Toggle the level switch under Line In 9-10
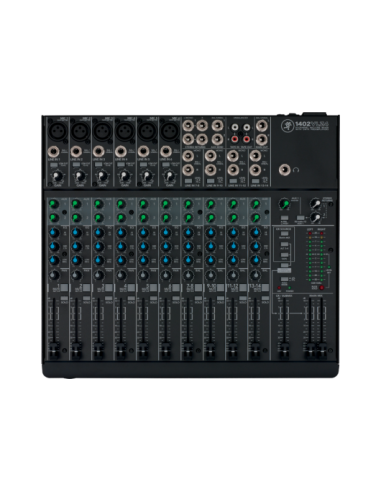 pos(211,181)
